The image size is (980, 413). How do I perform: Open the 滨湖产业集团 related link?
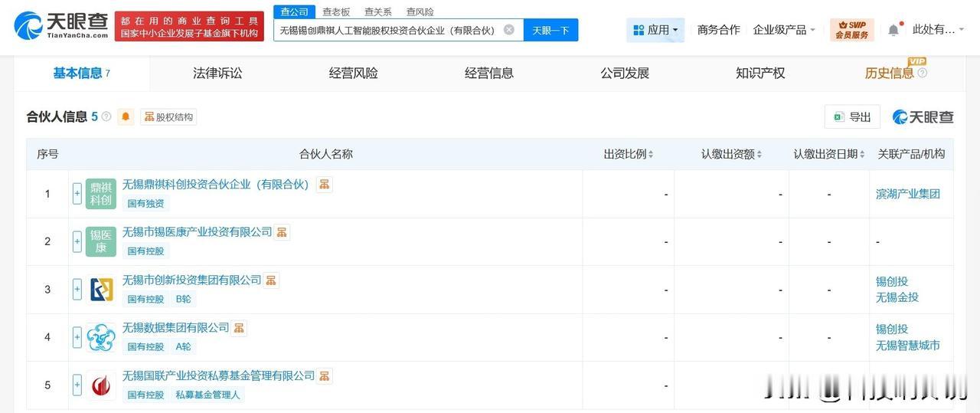coord(907,194)
